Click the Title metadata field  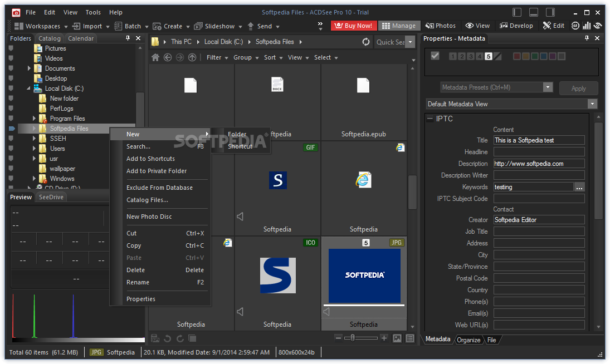[x=539, y=140]
